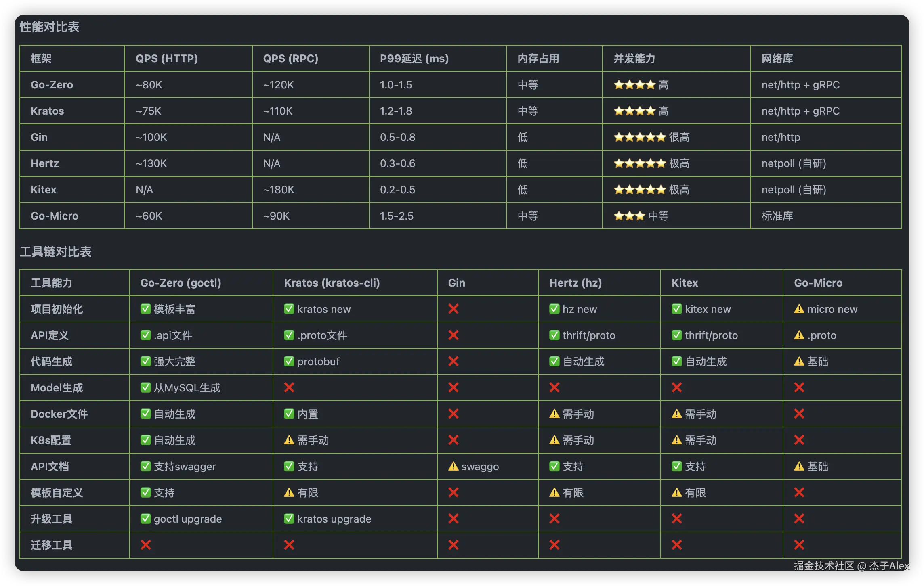This screenshot has width=924, height=586.
Task: Click the red cross in Gin's 项目初始化 cell
Action: point(453,309)
